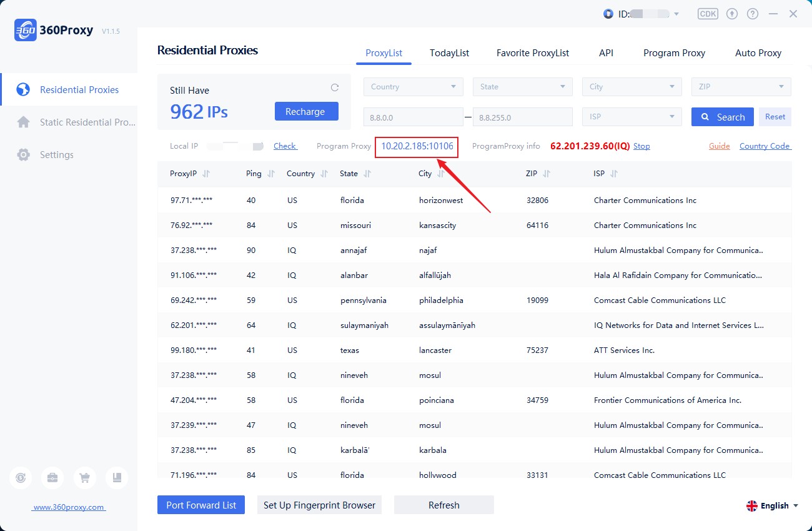Screen dimensions: 812x531
Task: Select Static Residential Proxies in the sidebar
Action: click(69, 122)
